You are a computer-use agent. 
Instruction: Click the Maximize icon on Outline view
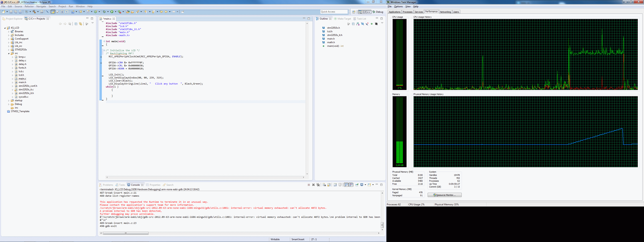pos(382,19)
